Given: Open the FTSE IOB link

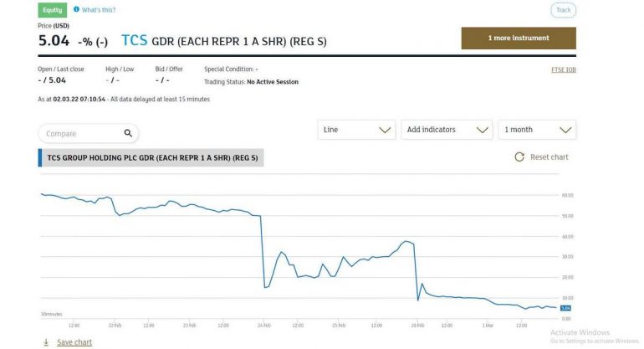Looking at the screenshot, I should (564, 69).
